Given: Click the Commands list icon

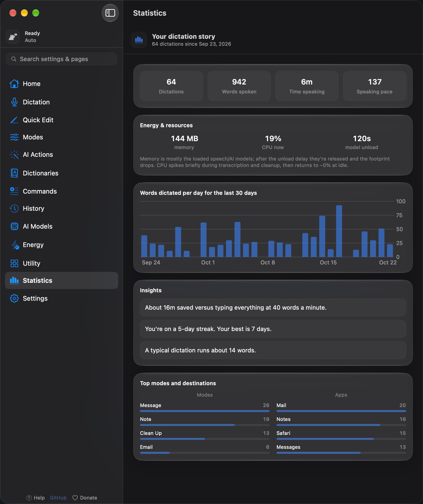Looking at the screenshot, I should [x=14, y=191].
